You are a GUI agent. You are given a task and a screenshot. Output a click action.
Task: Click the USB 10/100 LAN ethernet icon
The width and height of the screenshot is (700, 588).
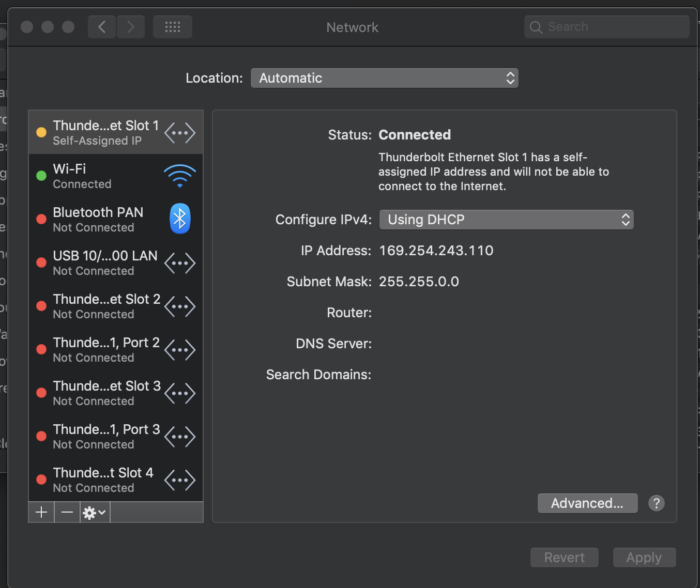(x=180, y=263)
